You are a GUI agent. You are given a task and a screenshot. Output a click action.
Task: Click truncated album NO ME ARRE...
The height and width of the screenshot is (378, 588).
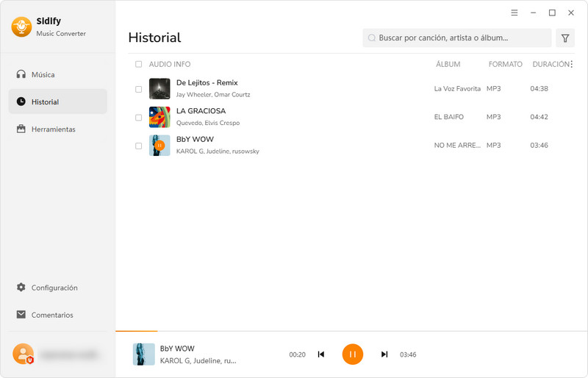457,146
